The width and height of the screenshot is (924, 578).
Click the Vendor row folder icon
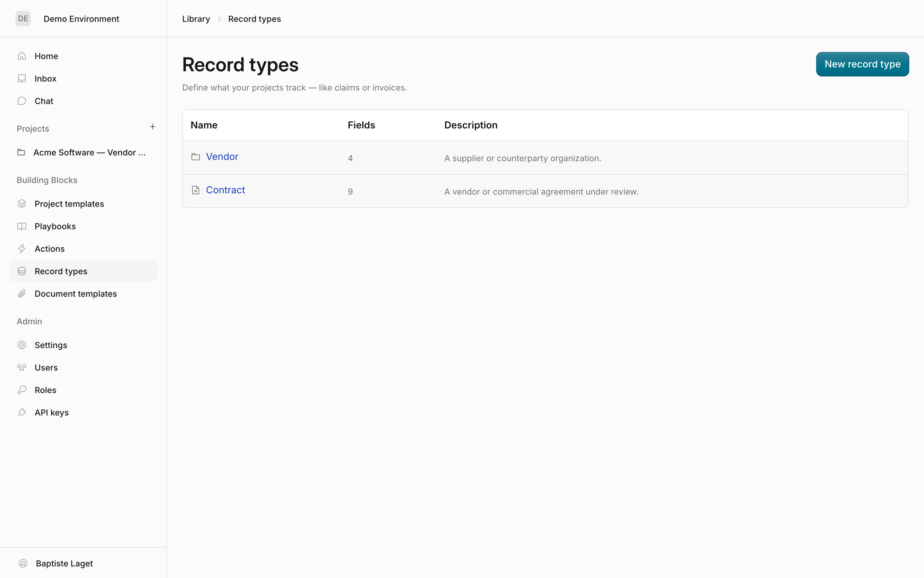(x=195, y=157)
